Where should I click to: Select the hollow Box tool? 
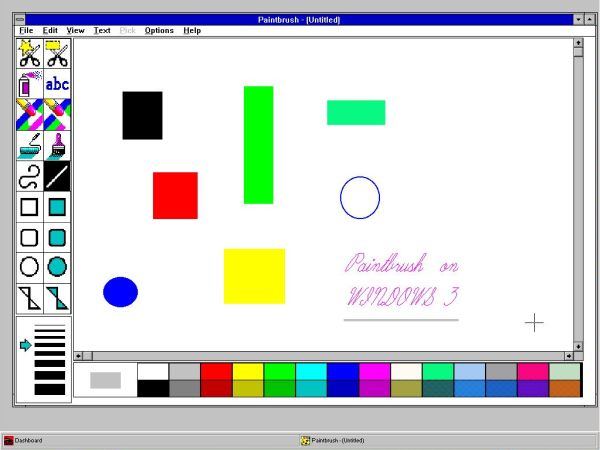30,207
